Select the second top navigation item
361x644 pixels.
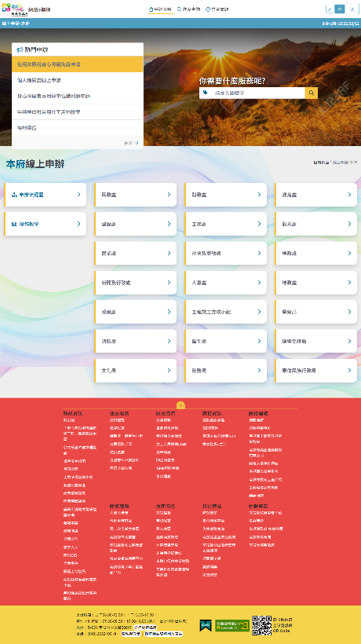coord(188,9)
